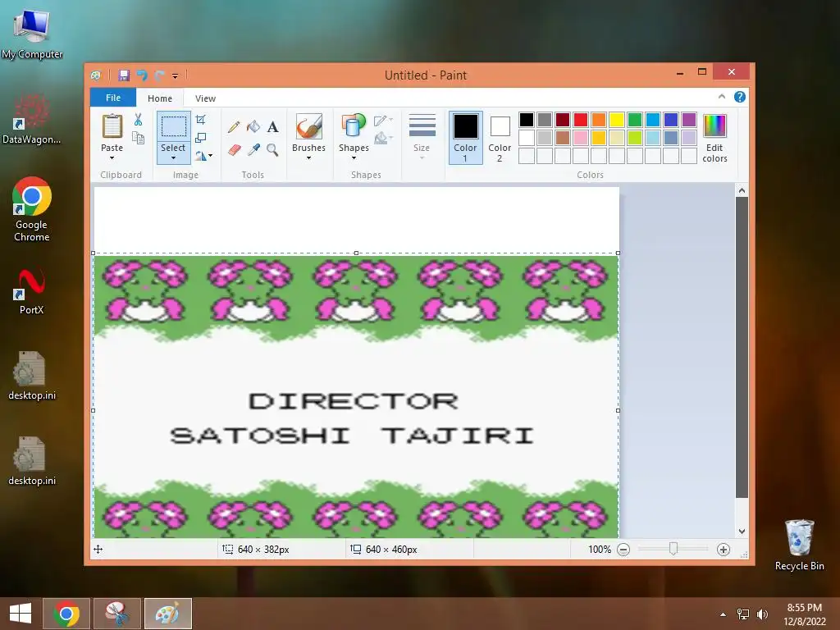This screenshot has width=840, height=630.
Task: Open Customize Quick Access Toolbar dropdown
Action: (x=176, y=76)
